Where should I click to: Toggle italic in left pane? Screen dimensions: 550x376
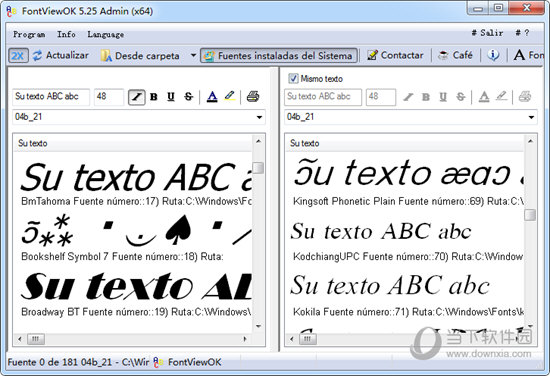pyautogui.click(x=136, y=97)
